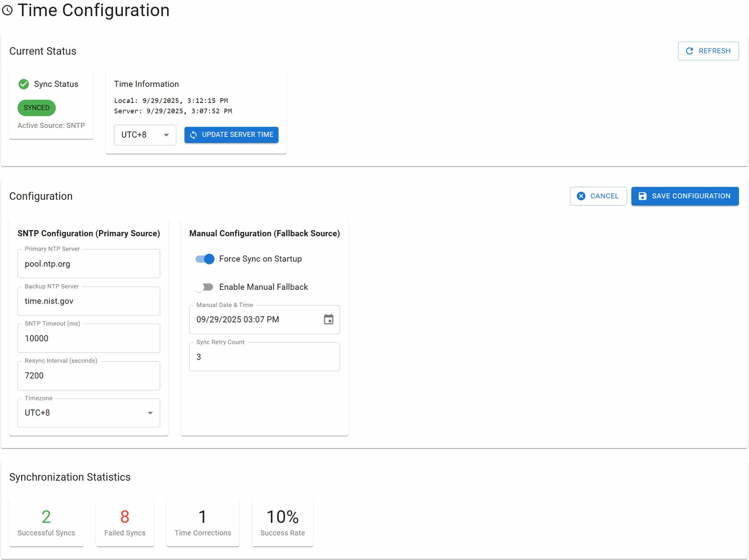749x560 pixels.
Task: Click Update Server Time button
Action: point(231,135)
